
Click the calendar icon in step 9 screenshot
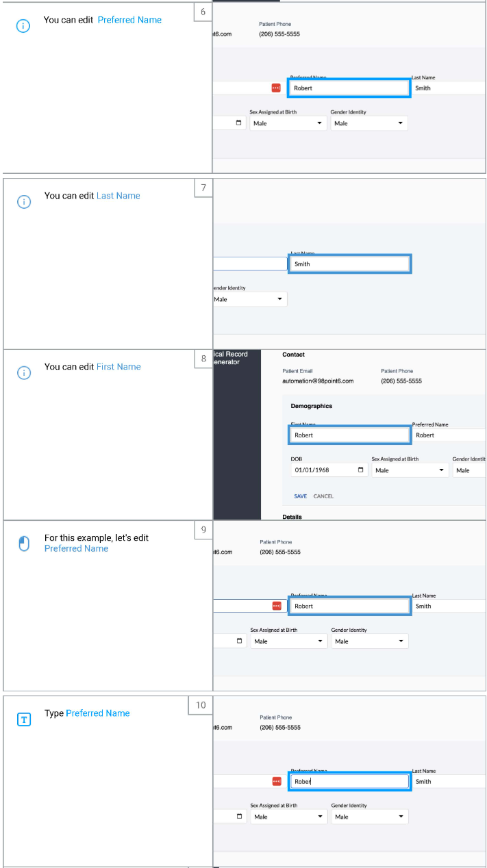click(240, 641)
